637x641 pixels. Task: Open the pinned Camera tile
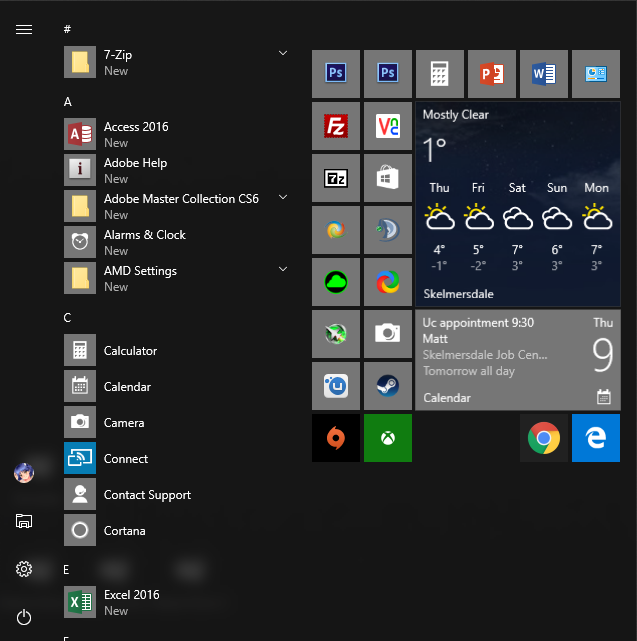click(388, 334)
